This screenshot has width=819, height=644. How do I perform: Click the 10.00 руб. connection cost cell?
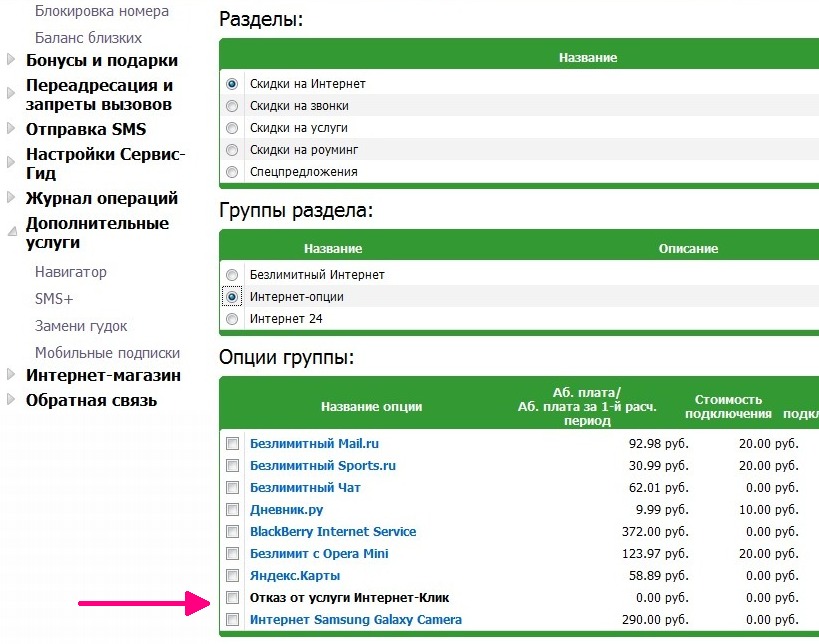click(x=769, y=510)
